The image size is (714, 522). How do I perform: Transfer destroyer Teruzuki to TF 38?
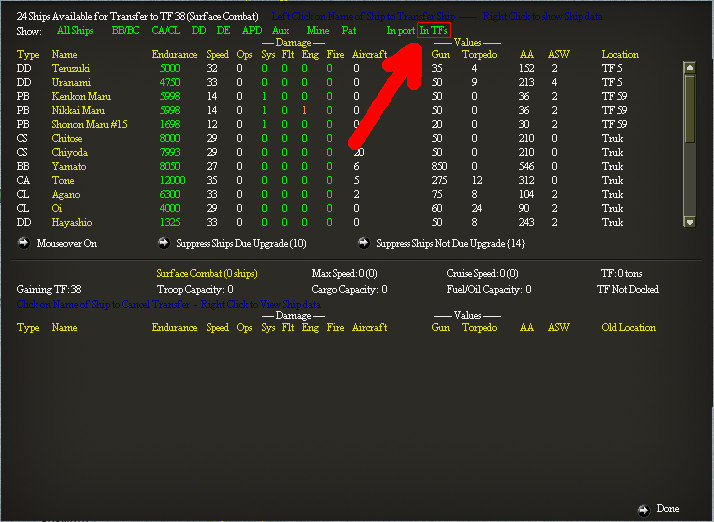[x=71, y=68]
